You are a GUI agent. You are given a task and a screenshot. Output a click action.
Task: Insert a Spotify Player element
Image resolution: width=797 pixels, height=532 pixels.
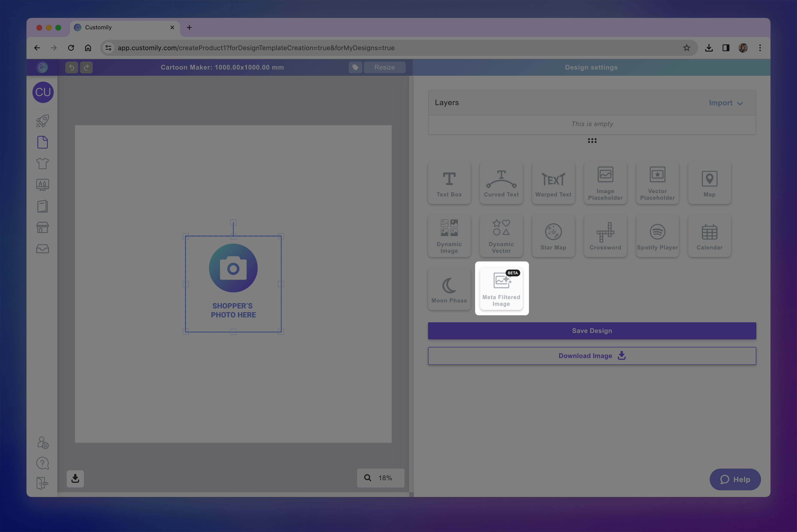pos(657,236)
